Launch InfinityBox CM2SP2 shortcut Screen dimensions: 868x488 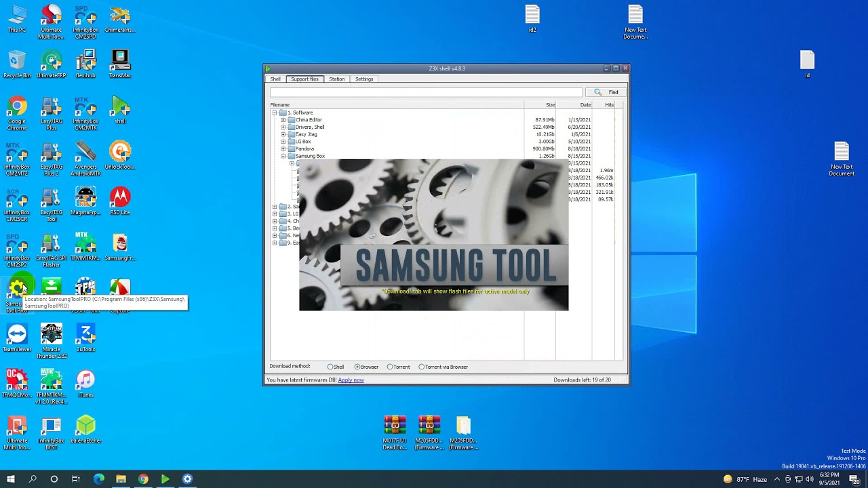(x=17, y=250)
